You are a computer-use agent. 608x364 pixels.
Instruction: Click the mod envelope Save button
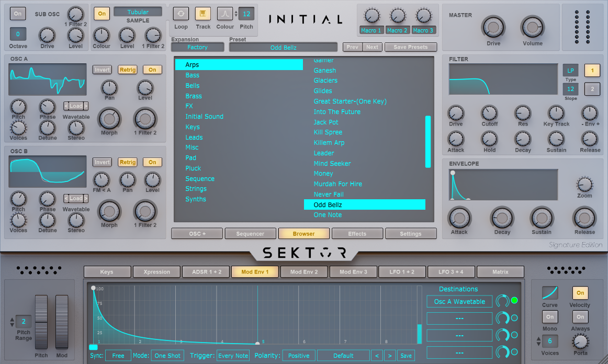[x=406, y=356]
